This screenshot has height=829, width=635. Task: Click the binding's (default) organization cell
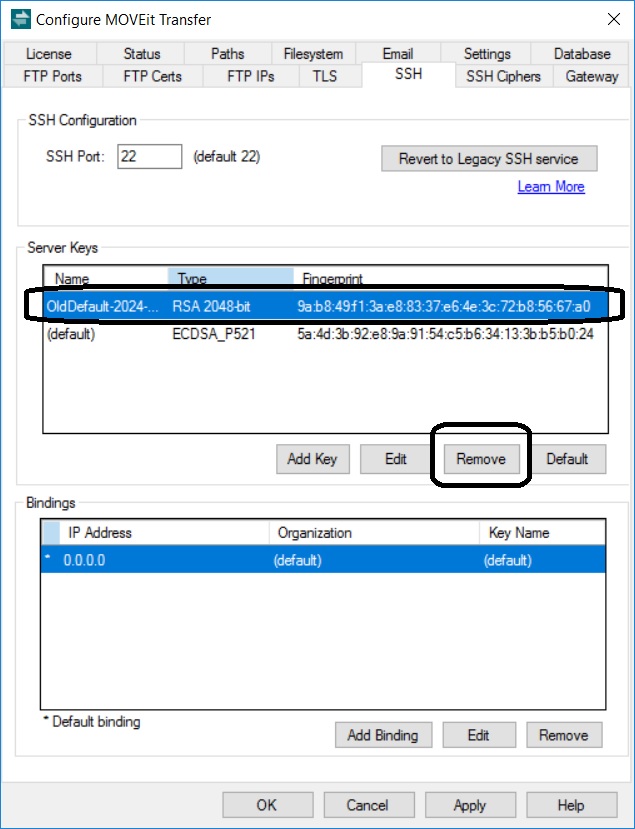pyautogui.click(x=297, y=560)
